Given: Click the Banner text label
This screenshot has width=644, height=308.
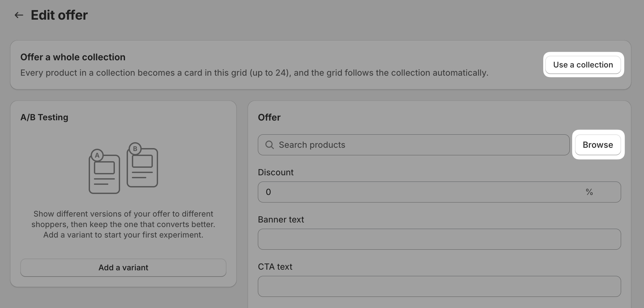Looking at the screenshot, I should [281, 220].
